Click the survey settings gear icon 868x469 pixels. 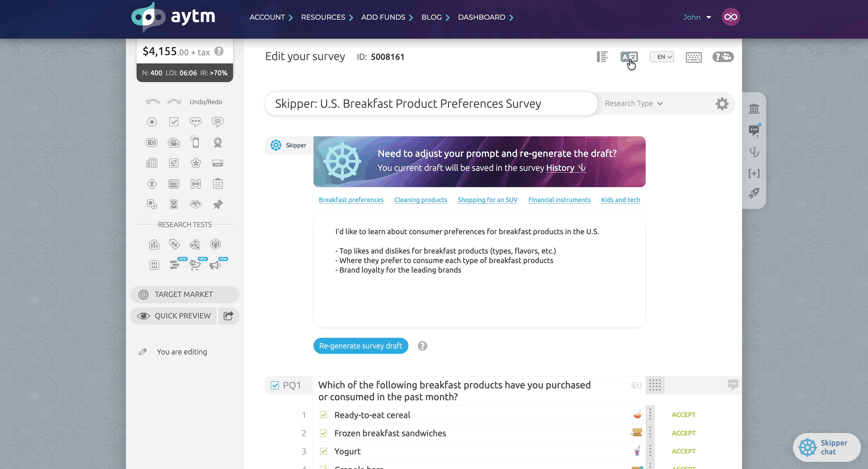(722, 104)
